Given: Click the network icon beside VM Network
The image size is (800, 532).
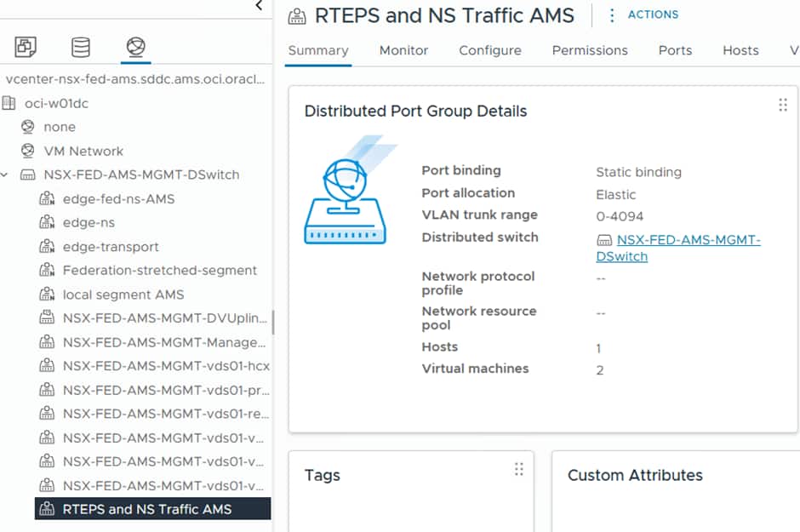Looking at the screenshot, I should (x=27, y=151).
